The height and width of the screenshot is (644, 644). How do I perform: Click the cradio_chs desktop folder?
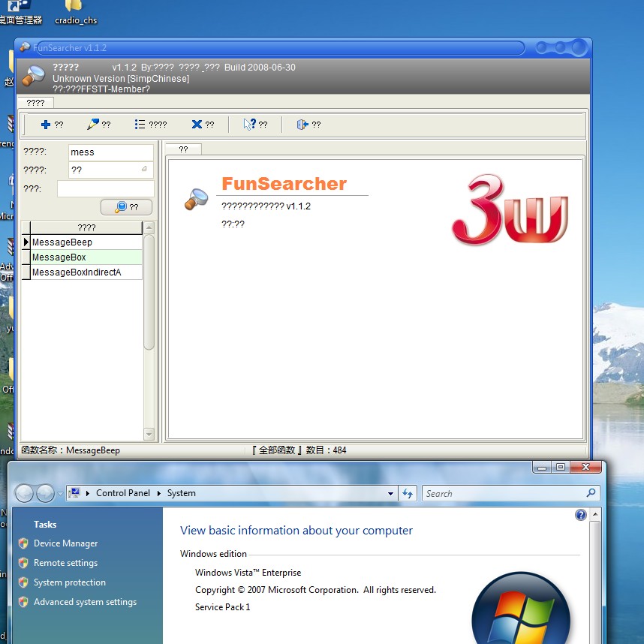pos(76,13)
